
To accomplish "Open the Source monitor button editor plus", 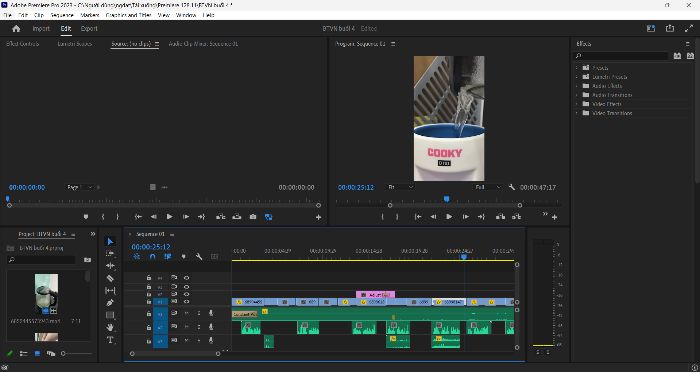I will [x=318, y=217].
